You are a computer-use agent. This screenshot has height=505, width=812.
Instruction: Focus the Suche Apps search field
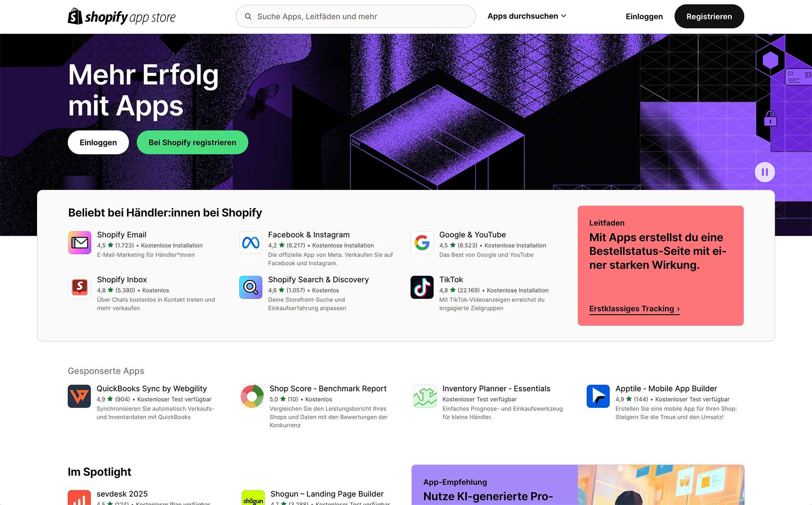pos(356,16)
